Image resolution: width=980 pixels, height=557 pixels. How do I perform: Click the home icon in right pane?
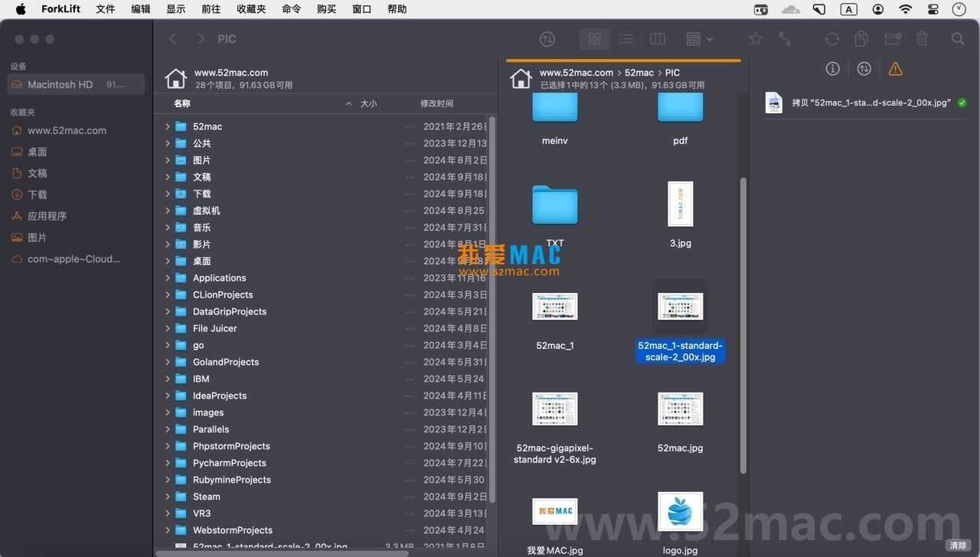[521, 78]
